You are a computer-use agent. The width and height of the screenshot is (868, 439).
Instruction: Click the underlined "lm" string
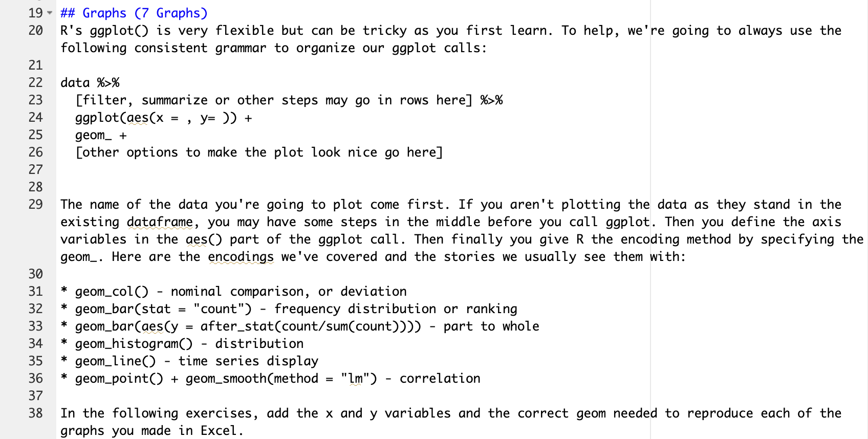coord(355,378)
